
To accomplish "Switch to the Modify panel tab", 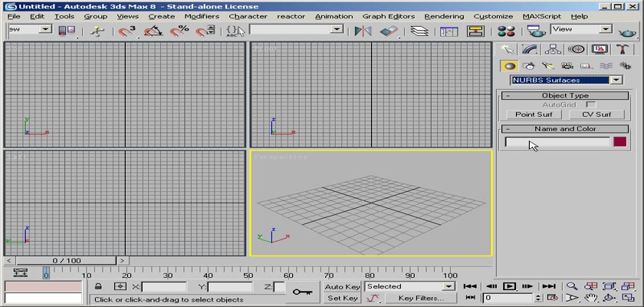I will coord(530,49).
